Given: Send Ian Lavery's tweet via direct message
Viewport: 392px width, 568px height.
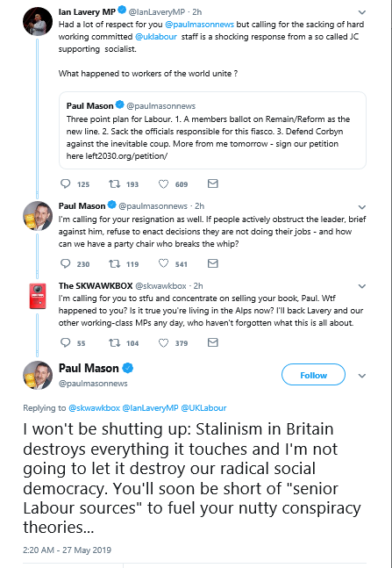Looking at the screenshot, I should pos(213,183).
